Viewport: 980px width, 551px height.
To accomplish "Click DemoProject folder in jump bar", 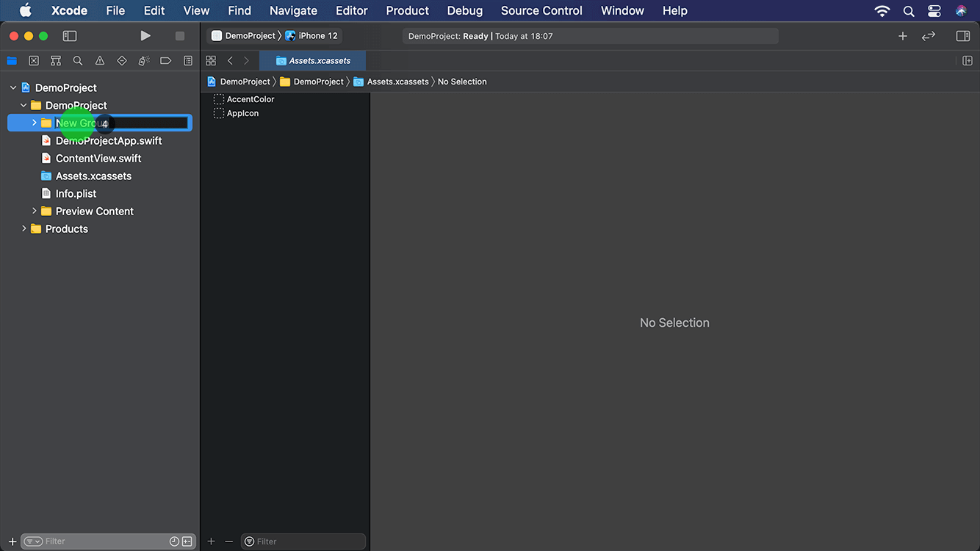I will (311, 82).
